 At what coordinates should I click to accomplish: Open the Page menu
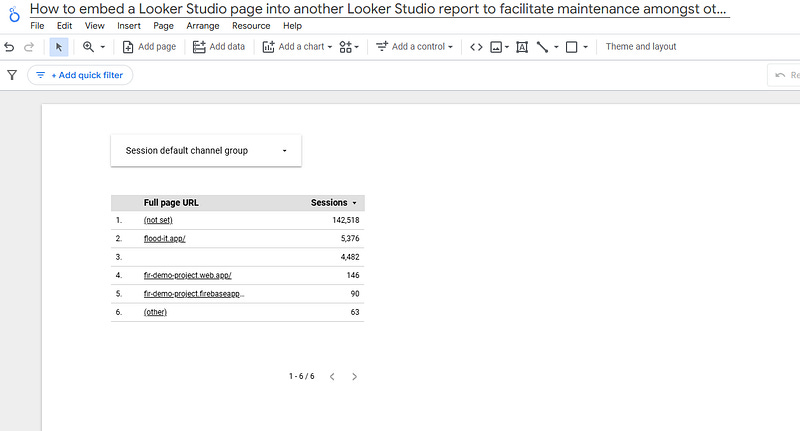(163, 26)
